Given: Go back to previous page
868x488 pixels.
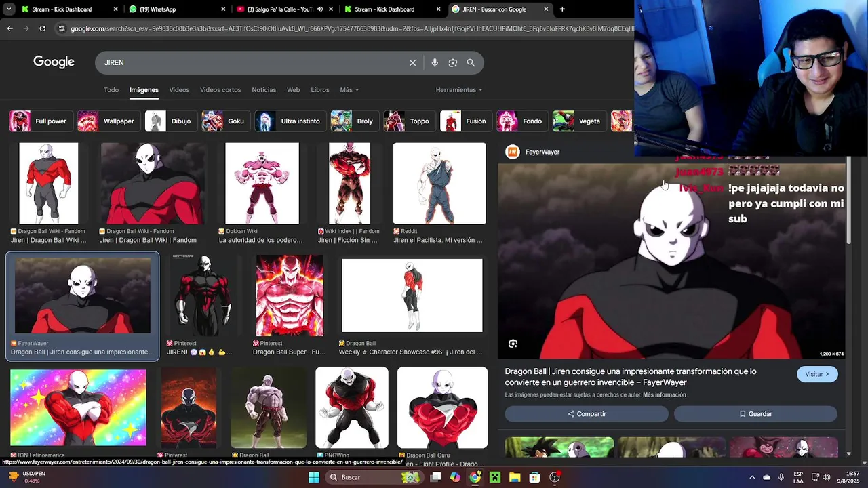Looking at the screenshot, I should (x=9, y=28).
